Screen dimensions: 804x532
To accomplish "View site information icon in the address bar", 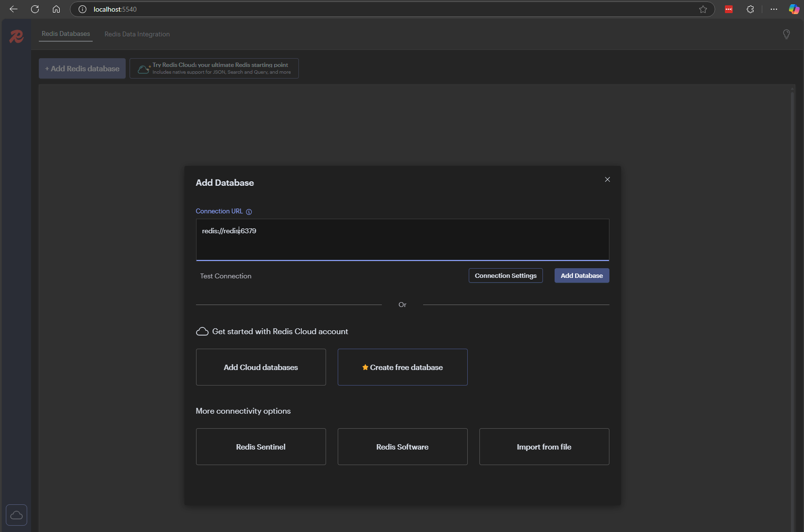I will (x=82, y=9).
